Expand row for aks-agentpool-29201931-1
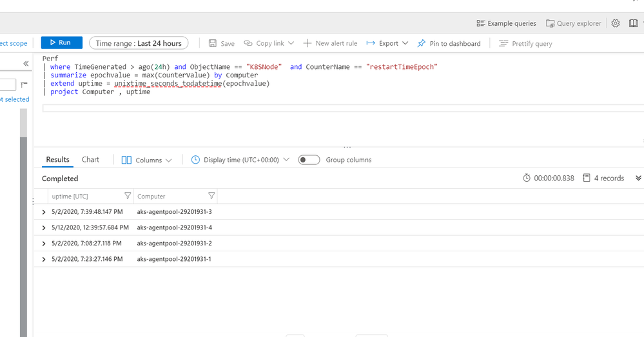644x337 pixels. pos(44,260)
